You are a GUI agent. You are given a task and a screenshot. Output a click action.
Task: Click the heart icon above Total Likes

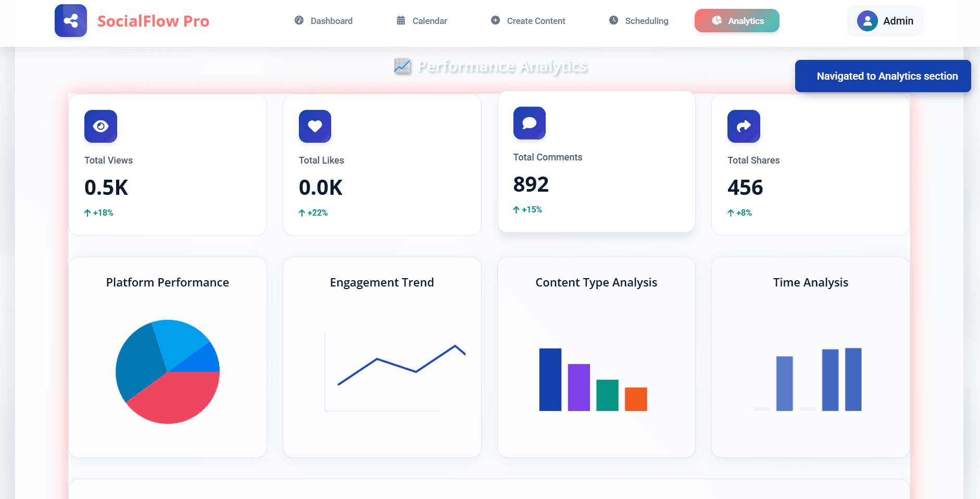tap(315, 126)
